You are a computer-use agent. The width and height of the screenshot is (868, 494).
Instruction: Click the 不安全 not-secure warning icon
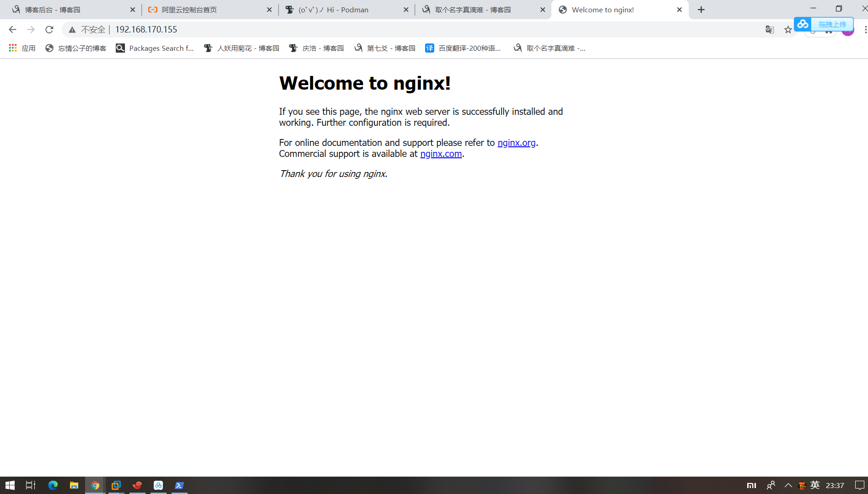click(72, 30)
